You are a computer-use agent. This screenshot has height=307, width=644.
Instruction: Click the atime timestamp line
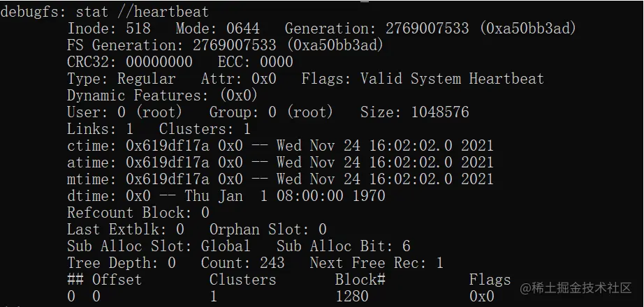tap(280, 163)
